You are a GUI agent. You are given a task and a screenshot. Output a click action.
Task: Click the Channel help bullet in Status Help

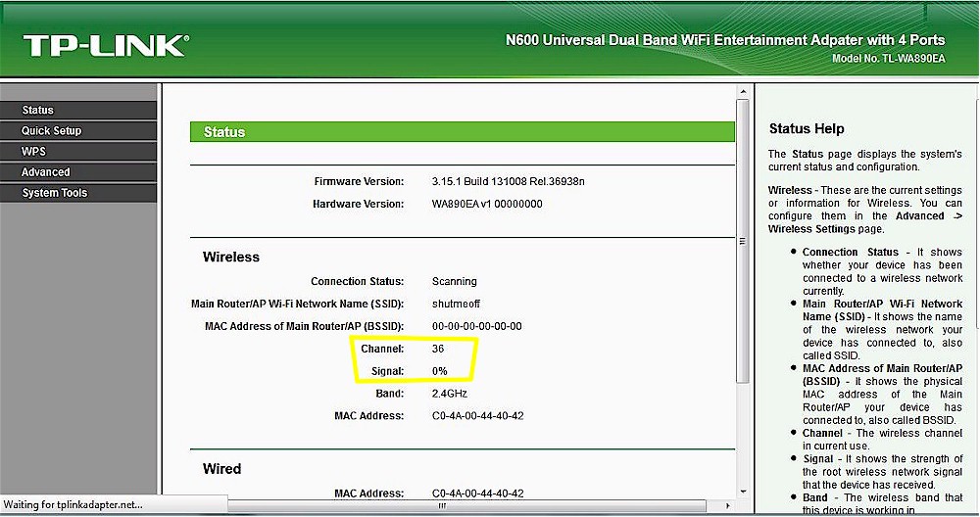(x=883, y=440)
